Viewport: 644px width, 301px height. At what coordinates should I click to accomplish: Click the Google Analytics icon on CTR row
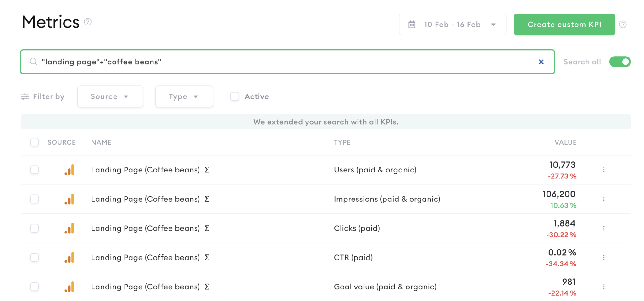click(x=69, y=257)
